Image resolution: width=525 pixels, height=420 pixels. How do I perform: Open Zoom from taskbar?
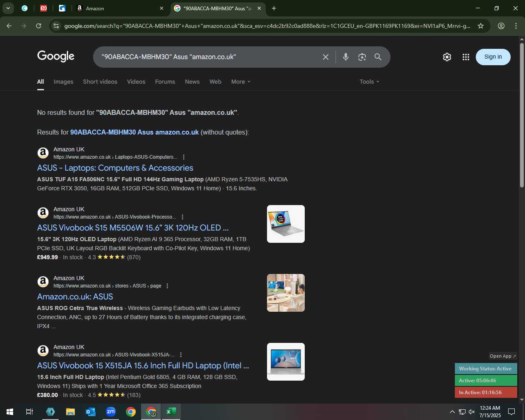click(x=111, y=412)
